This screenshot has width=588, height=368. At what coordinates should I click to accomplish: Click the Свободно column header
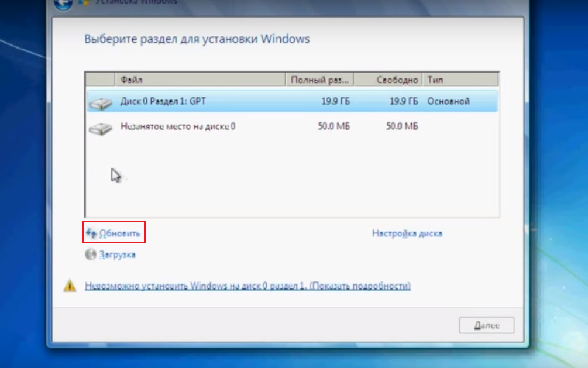click(x=388, y=80)
